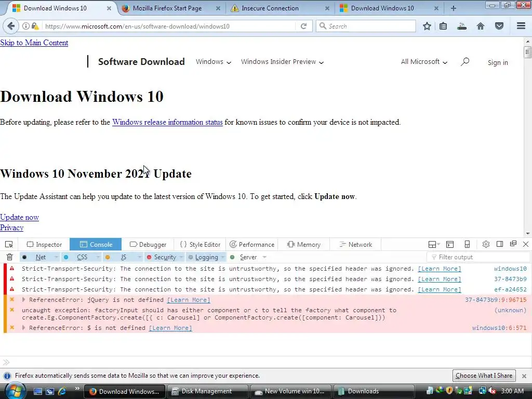The height and width of the screenshot is (399, 532).
Task: Dismiss the Firefox data notification bar
Action: click(x=524, y=376)
